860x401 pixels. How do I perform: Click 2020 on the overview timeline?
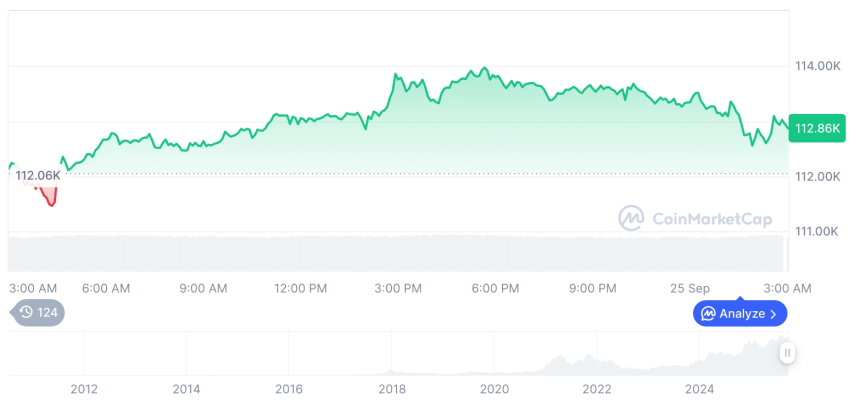(494, 388)
